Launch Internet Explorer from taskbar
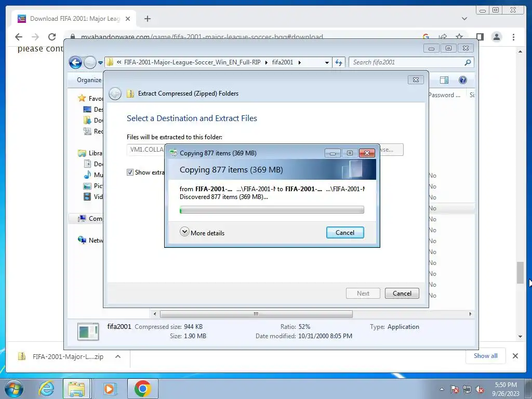 tap(46, 389)
